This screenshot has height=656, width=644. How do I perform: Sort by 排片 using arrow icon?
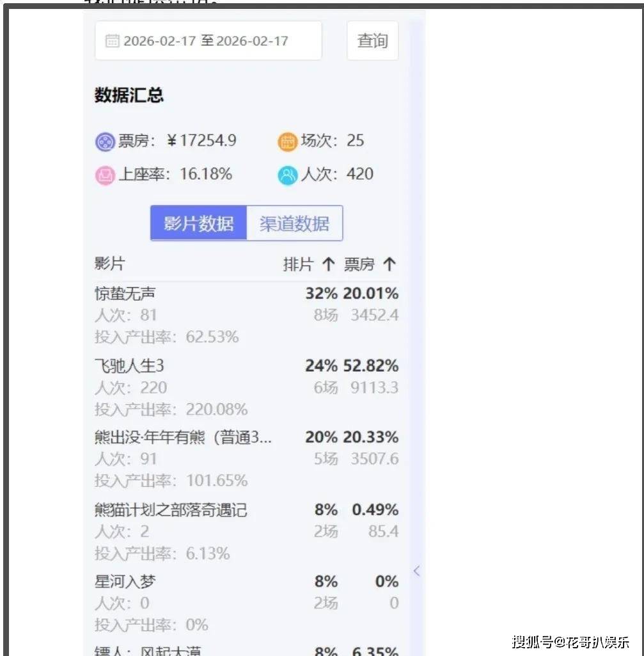click(x=328, y=264)
